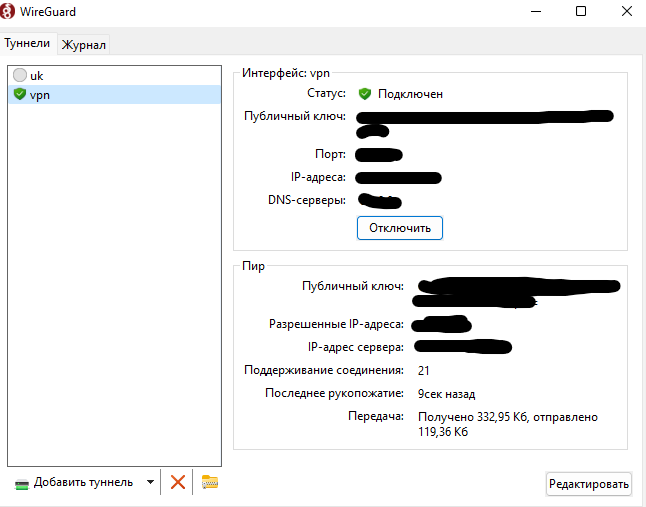Click the Порт: label
This screenshot has width=646, height=507.
click(x=330, y=154)
